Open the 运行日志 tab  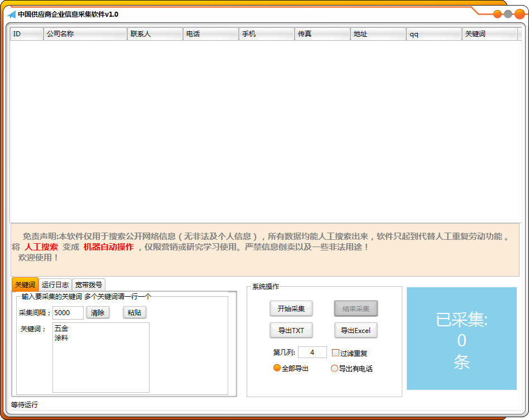(x=55, y=284)
